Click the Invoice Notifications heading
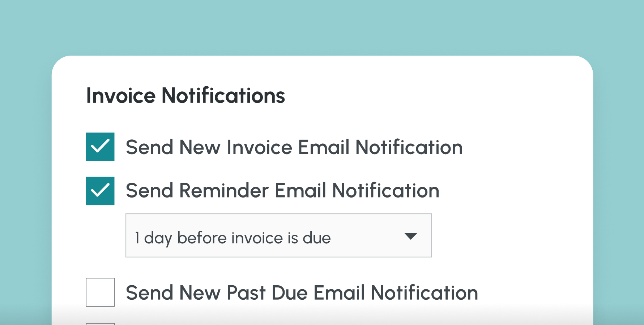This screenshot has height=325, width=644. (185, 95)
